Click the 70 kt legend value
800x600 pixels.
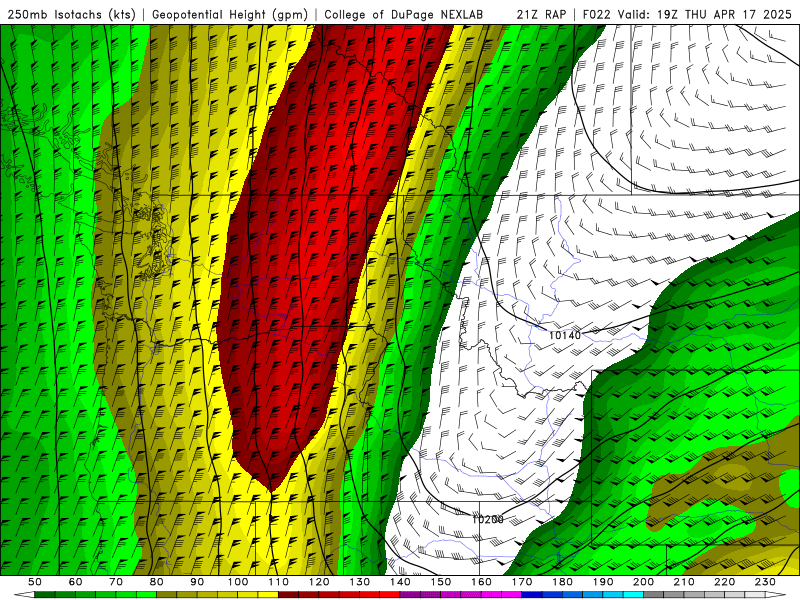116,582
